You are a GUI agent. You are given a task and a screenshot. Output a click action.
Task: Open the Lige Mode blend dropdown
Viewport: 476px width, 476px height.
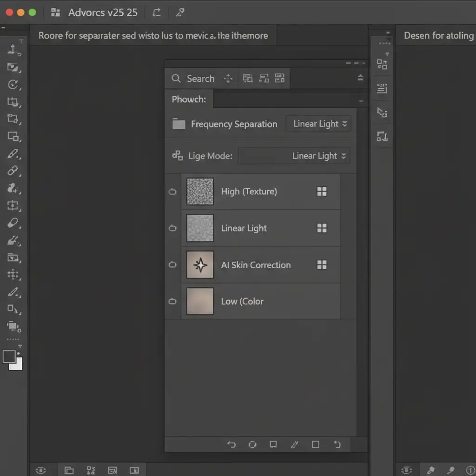pyautogui.click(x=294, y=156)
